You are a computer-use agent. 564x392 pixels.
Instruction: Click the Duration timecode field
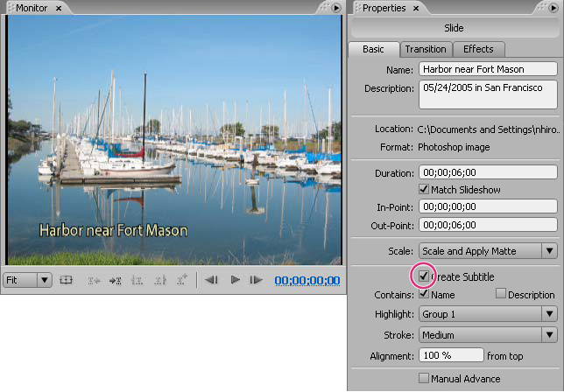pyautogui.click(x=488, y=172)
